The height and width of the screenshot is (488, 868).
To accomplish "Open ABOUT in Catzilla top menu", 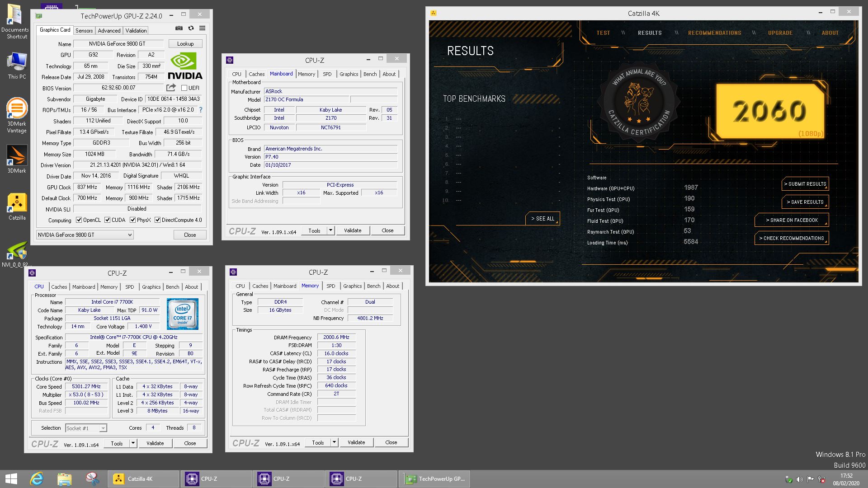I will 830,33.
